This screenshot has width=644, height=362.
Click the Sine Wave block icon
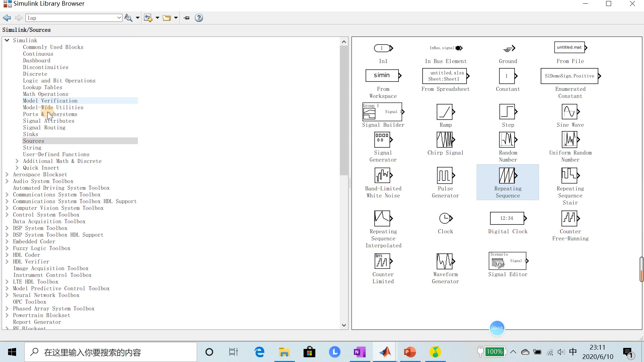tap(570, 112)
